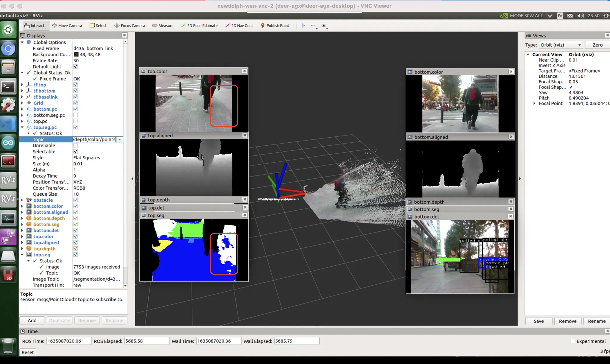610x364 pixels.
Task: Open the Topic dropdown arrow
Action: (120, 139)
